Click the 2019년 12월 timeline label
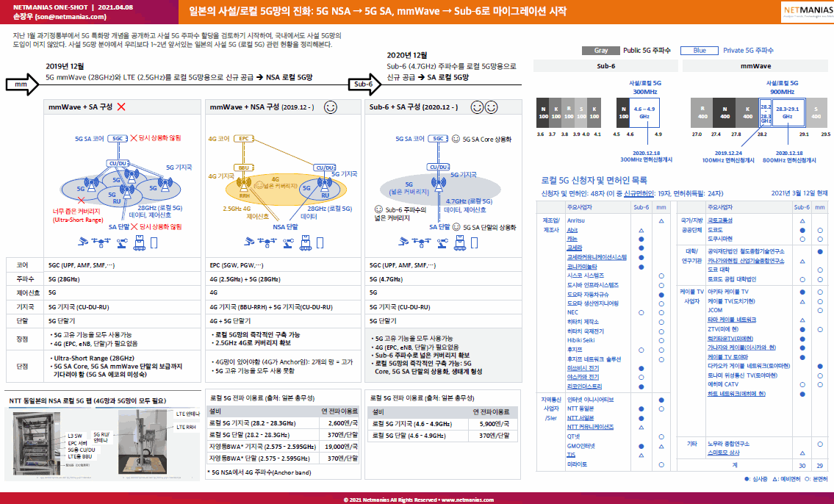Viewport: 834px width, 504px height. [x=65, y=66]
